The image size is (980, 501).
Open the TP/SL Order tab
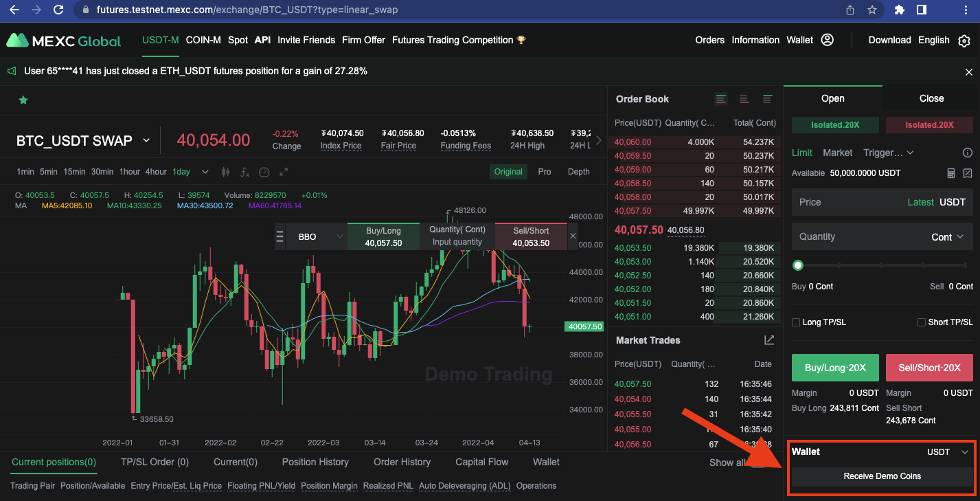155,462
